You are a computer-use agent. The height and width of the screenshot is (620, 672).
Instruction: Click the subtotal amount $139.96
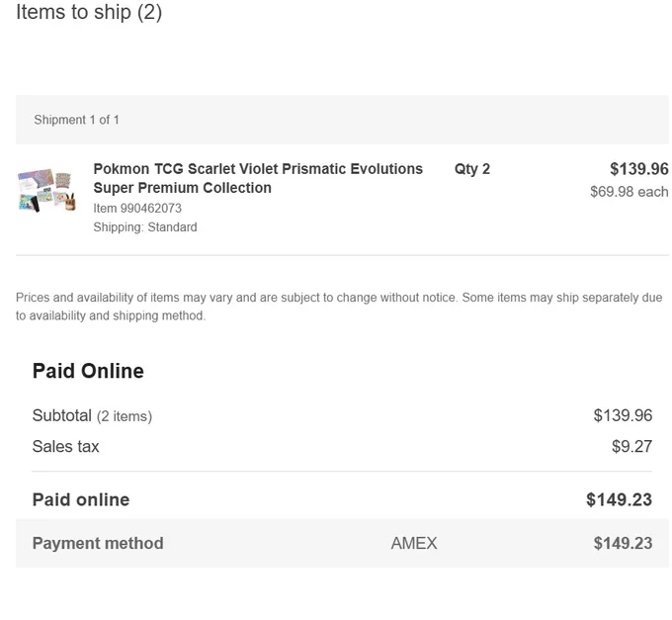click(623, 415)
